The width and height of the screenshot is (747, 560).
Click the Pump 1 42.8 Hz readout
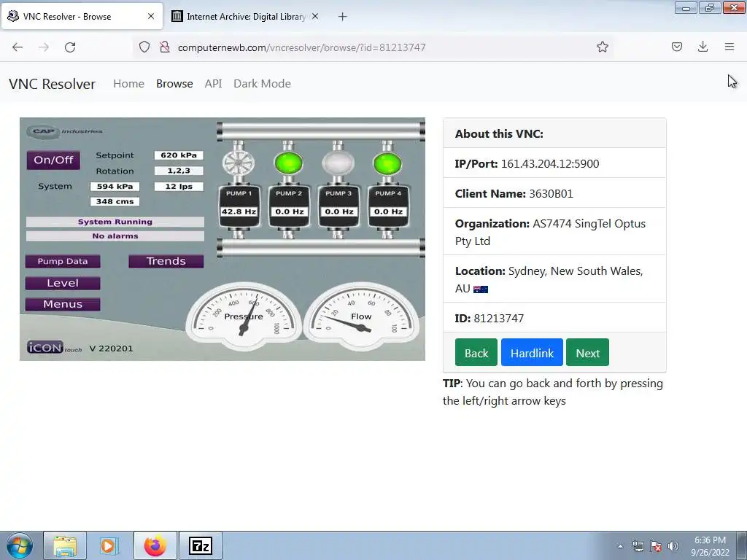tap(239, 211)
